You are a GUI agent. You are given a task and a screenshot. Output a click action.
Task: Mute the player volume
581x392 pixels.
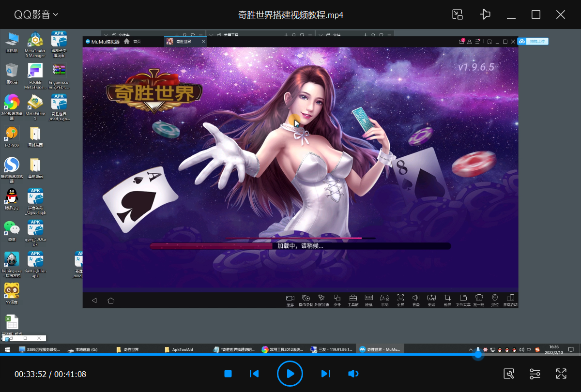tap(353, 374)
